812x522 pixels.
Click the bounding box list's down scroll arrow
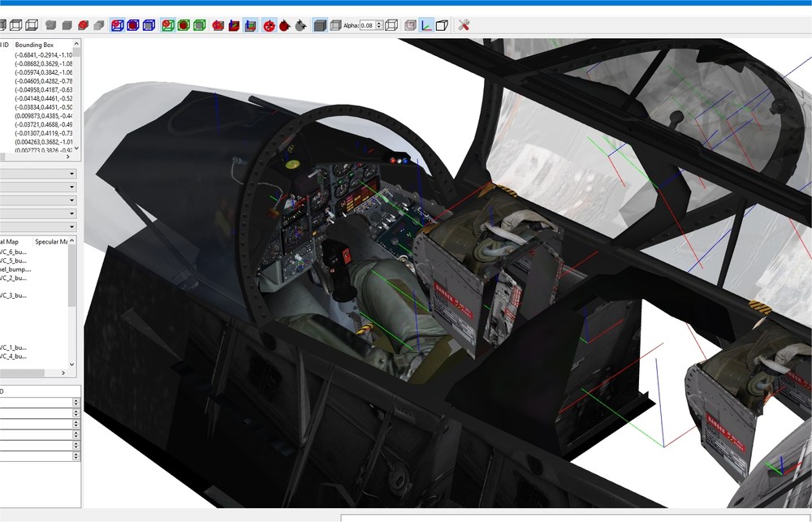[76, 149]
